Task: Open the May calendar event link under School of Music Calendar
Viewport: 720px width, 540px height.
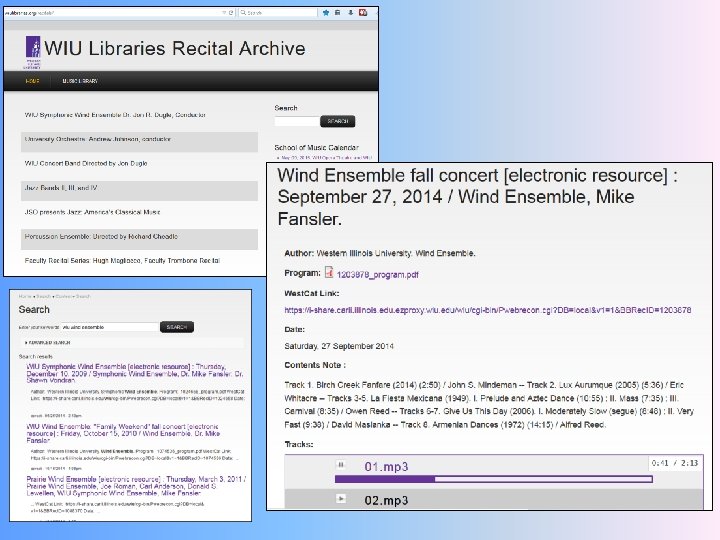Action: (x=326, y=158)
